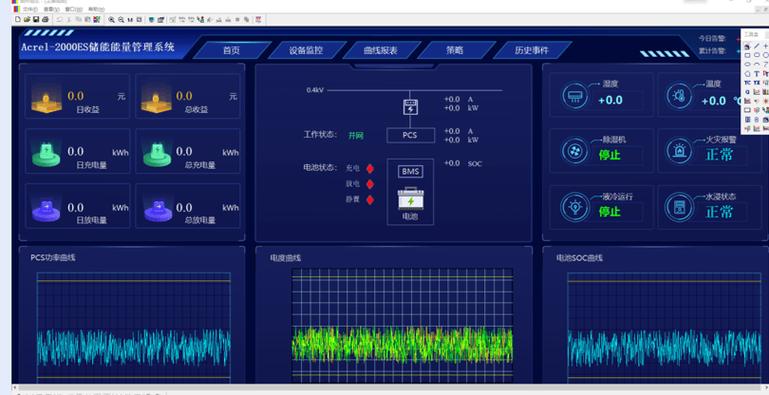Open the 查看 menu

[51, 9]
